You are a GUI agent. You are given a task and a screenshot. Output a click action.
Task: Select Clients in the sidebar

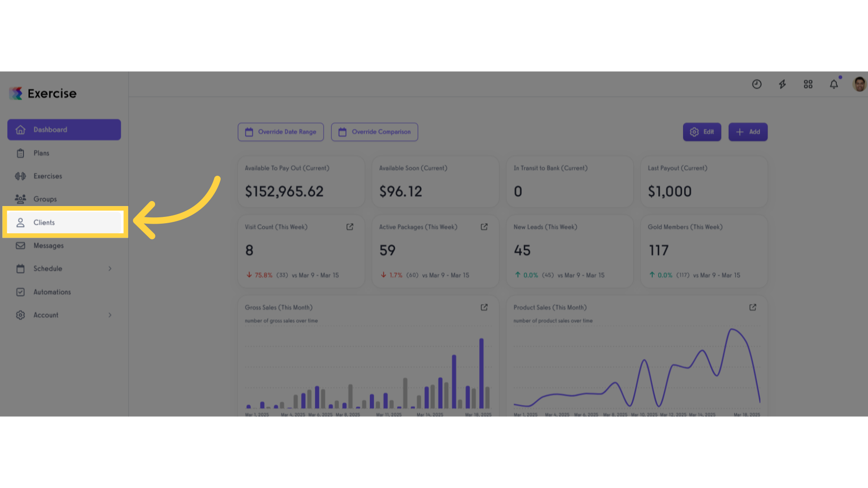(65, 222)
